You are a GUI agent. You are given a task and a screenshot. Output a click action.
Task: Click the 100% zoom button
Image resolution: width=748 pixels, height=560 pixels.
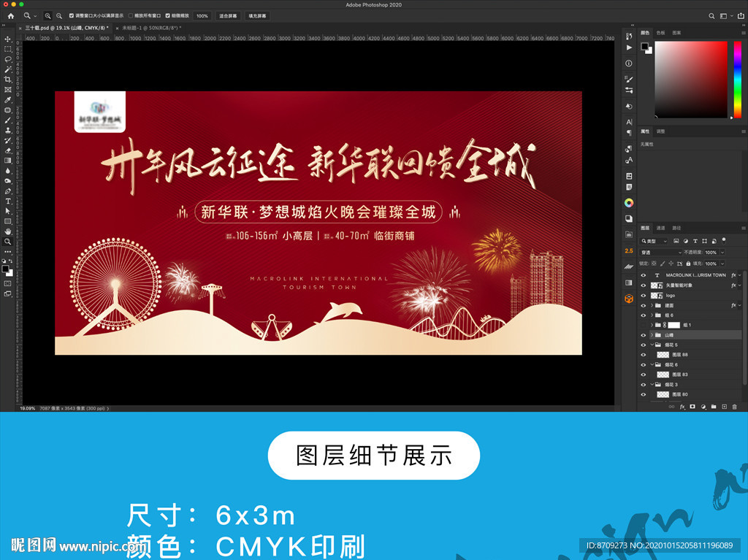click(202, 16)
